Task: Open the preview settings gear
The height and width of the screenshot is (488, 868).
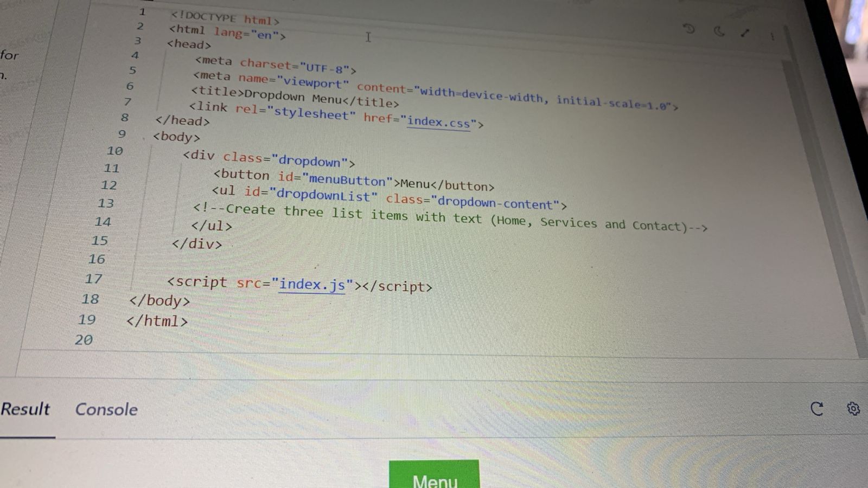Action: (853, 408)
